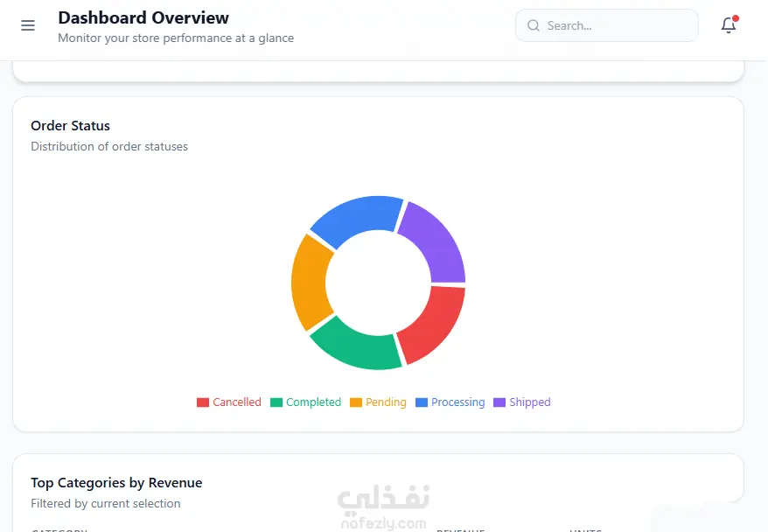Click the red Cancelled legend swatch
Image resolution: width=768 pixels, height=532 pixels.
click(203, 402)
